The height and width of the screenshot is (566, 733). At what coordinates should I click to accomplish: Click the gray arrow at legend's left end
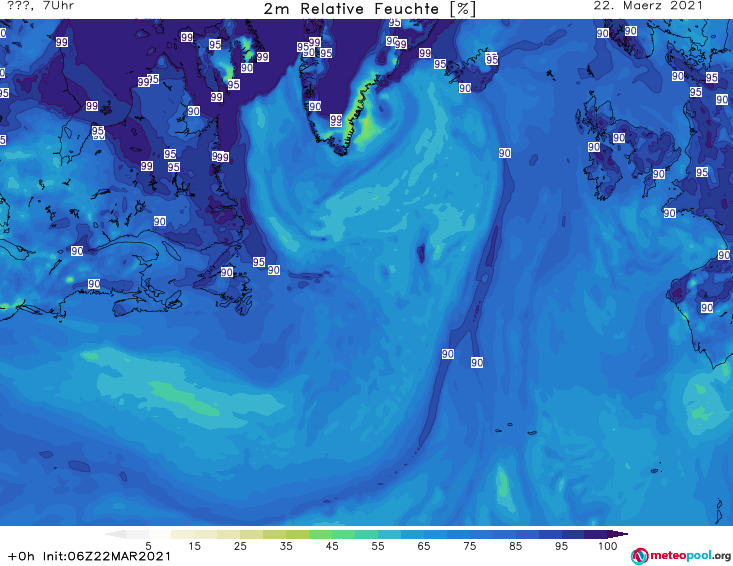point(115,534)
